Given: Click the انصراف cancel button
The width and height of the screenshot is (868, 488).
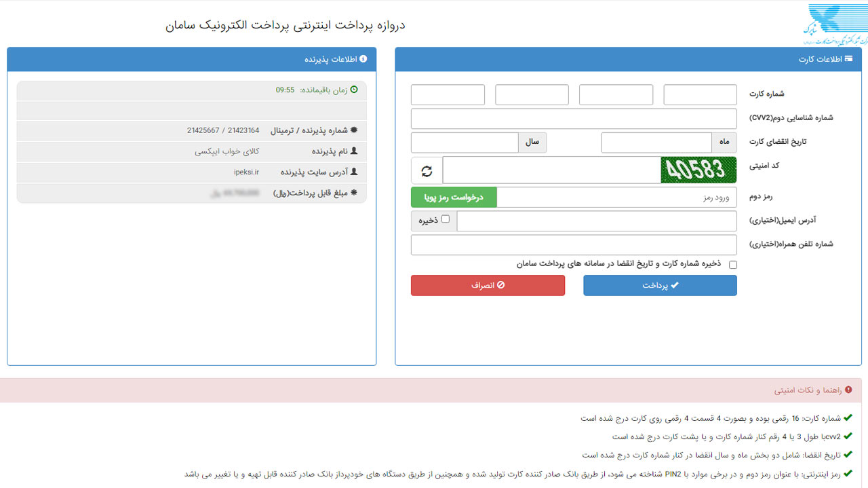Looking at the screenshot, I should (x=488, y=286).
